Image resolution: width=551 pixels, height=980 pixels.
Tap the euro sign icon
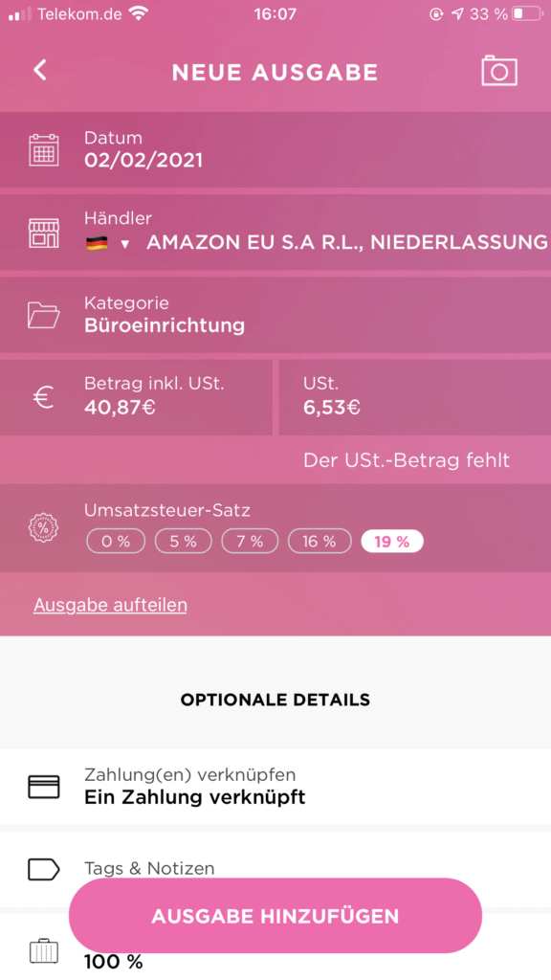(44, 397)
